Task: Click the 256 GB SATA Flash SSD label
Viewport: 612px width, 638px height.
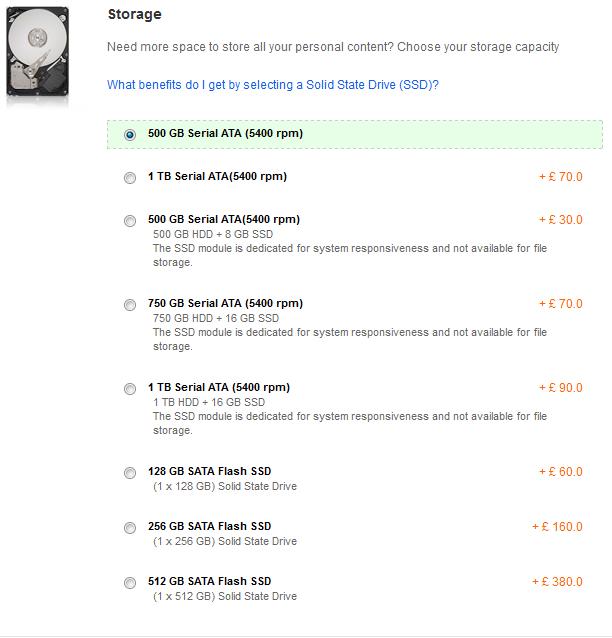Action: [x=209, y=526]
